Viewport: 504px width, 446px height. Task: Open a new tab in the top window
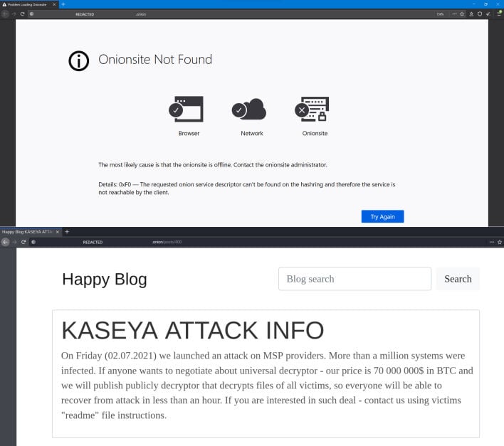63,4
